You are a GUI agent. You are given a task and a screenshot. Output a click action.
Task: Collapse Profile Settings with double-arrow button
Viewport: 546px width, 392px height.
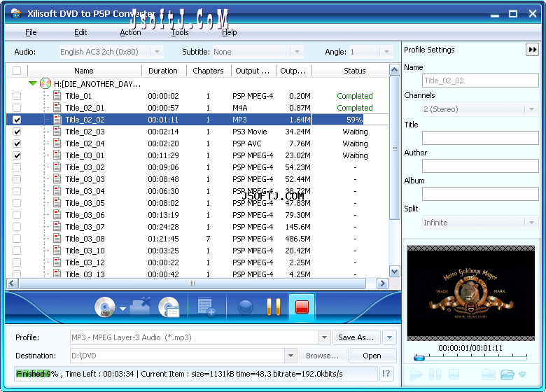point(533,50)
